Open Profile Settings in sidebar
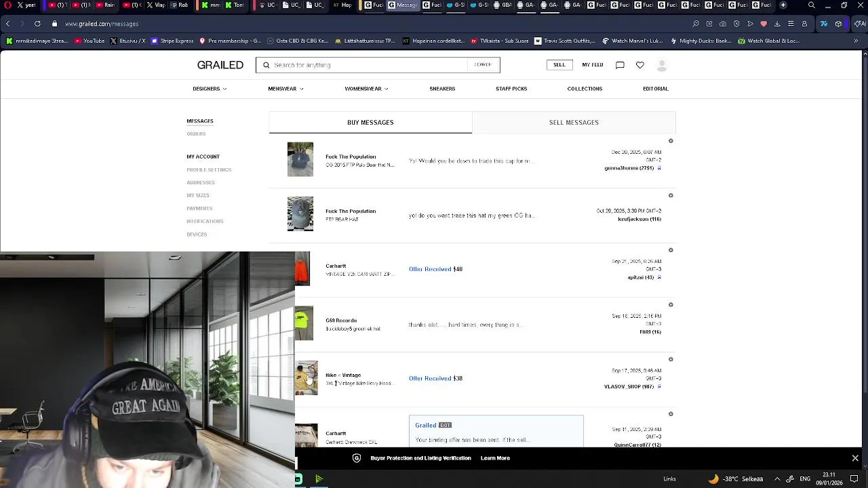Screen dimensions: 868x488 coord(209,170)
